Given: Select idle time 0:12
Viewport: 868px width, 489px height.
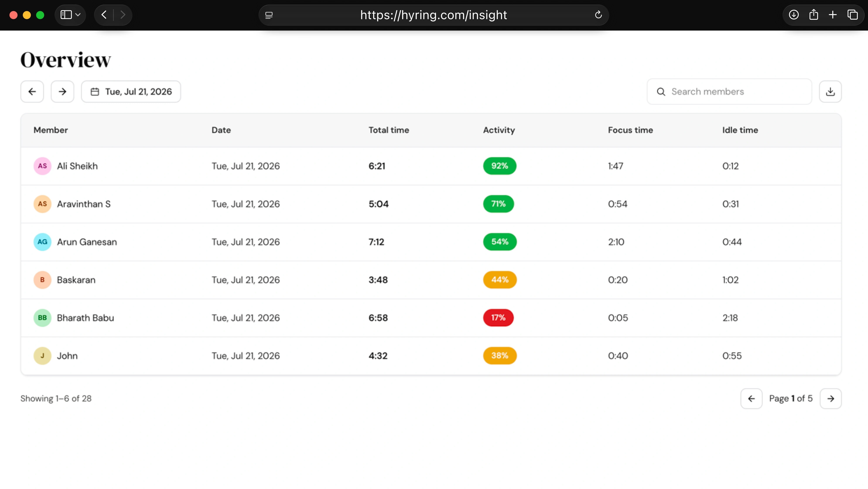Looking at the screenshot, I should [x=730, y=166].
